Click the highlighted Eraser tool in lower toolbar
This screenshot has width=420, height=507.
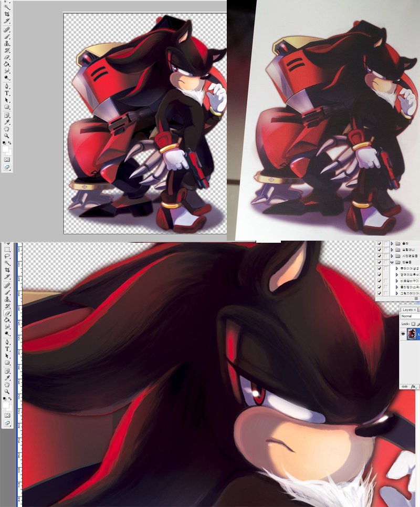7,313
